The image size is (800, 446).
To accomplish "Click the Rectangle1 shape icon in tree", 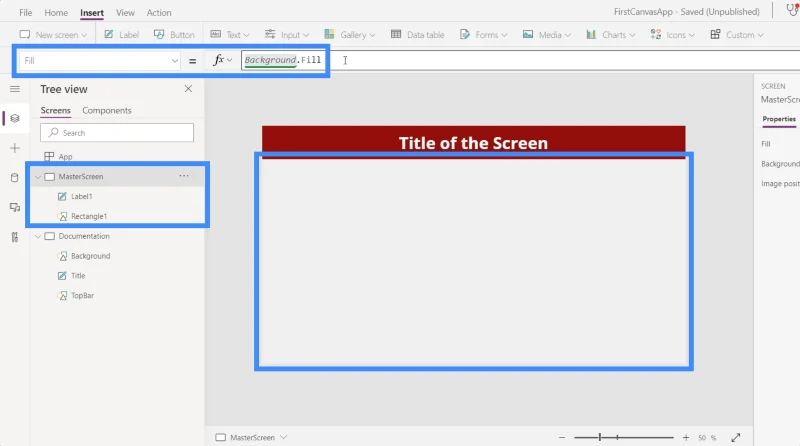I will 62,216.
